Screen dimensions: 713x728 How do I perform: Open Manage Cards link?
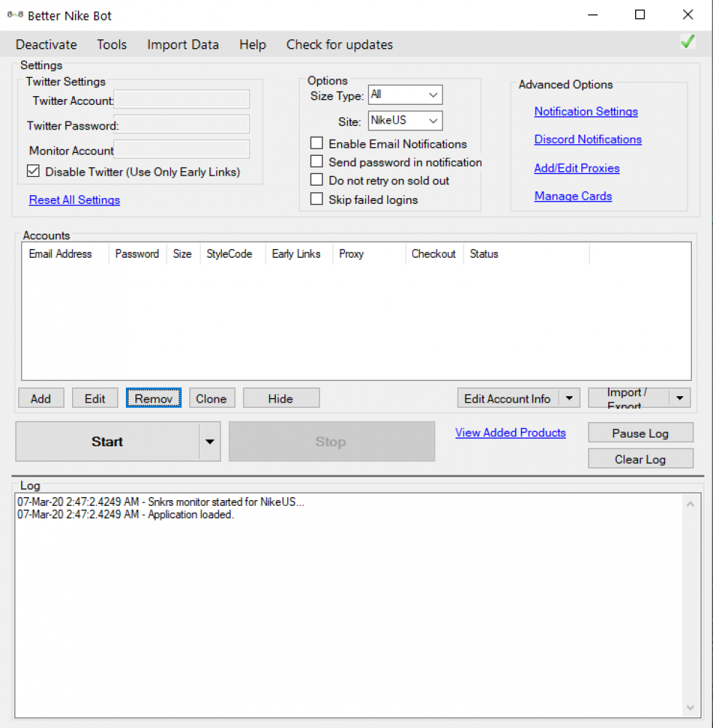point(573,196)
